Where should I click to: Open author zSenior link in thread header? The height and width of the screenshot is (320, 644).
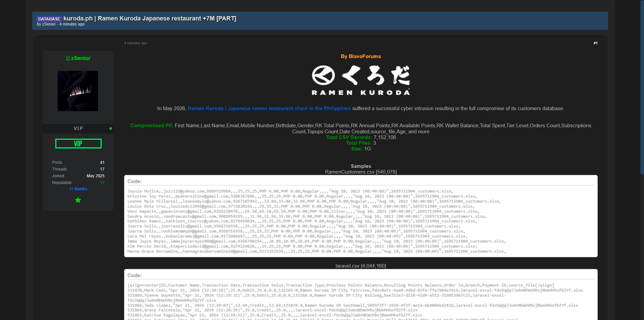click(x=49, y=24)
